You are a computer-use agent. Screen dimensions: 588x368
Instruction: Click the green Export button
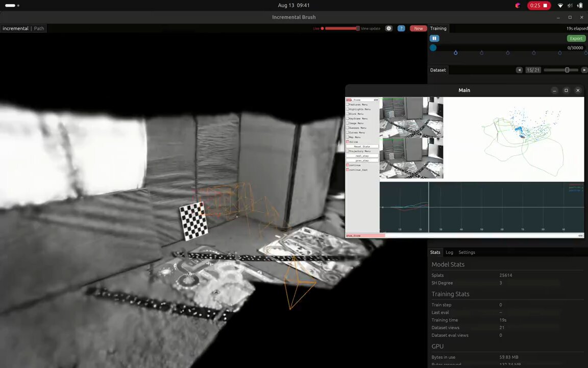point(576,38)
